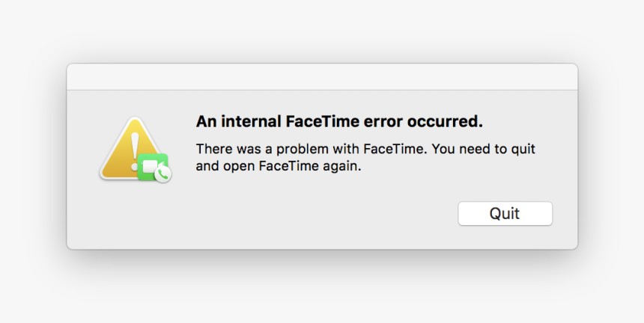Screen dimensions: 644x323
Task: Click the word 'occurred.' in the heading
Action: click(x=446, y=122)
